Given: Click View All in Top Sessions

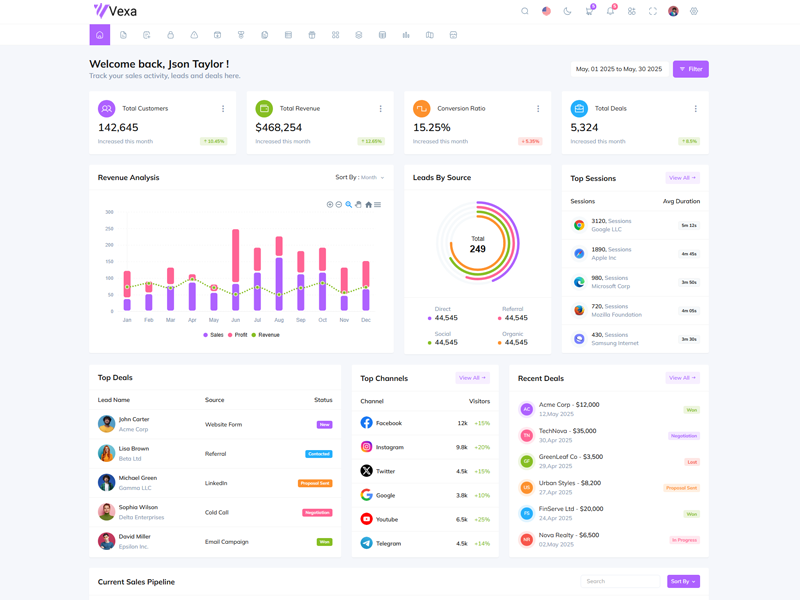Looking at the screenshot, I should coord(682,178).
